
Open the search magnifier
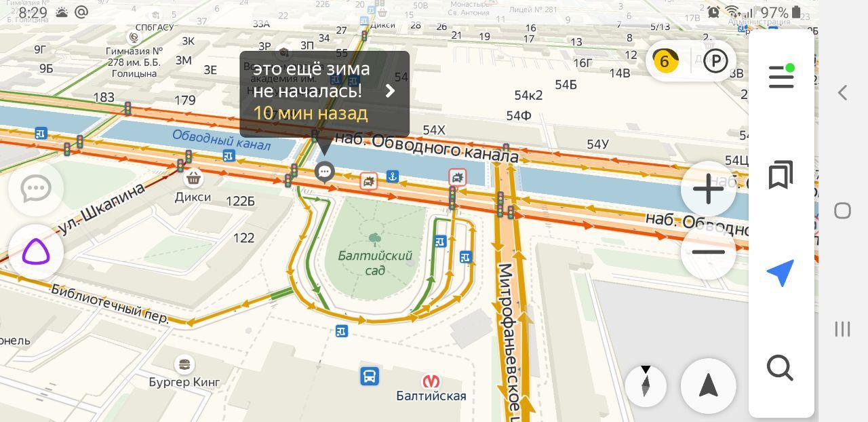click(x=781, y=368)
